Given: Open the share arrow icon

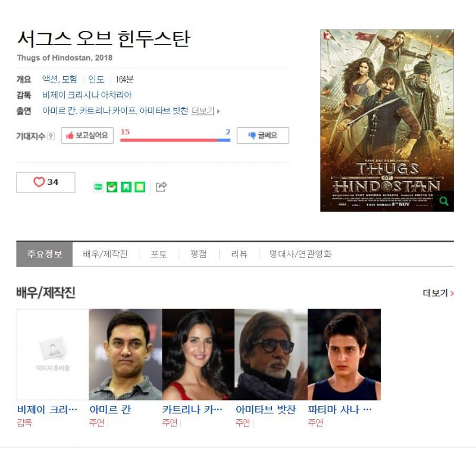Looking at the screenshot, I should [x=161, y=187].
